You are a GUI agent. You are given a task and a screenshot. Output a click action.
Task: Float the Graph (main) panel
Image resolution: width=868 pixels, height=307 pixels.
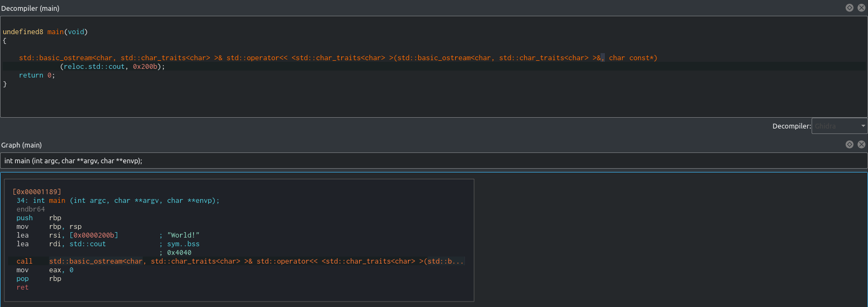850,144
